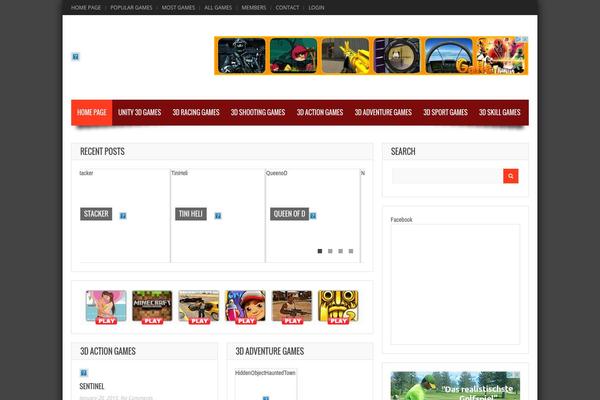Open Unity 3D Games category
The width and height of the screenshot is (600, 400).
point(140,113)
